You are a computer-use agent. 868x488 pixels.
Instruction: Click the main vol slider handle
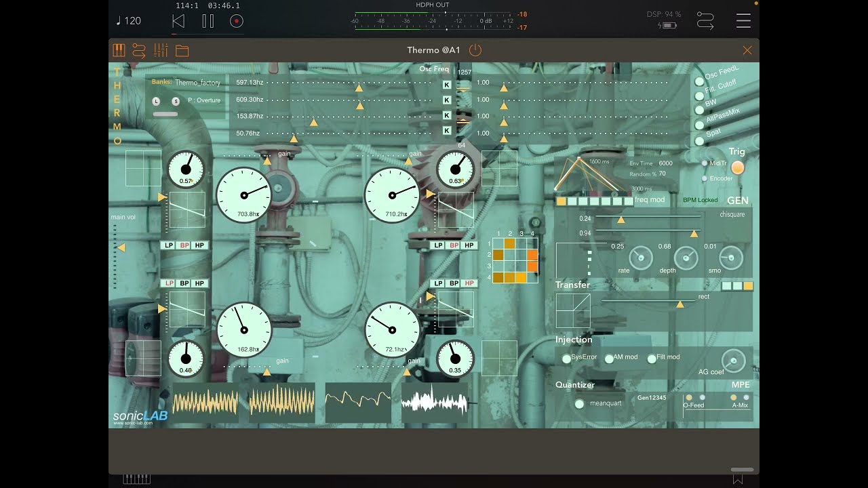pyautogui.click(x=121, y=248)
